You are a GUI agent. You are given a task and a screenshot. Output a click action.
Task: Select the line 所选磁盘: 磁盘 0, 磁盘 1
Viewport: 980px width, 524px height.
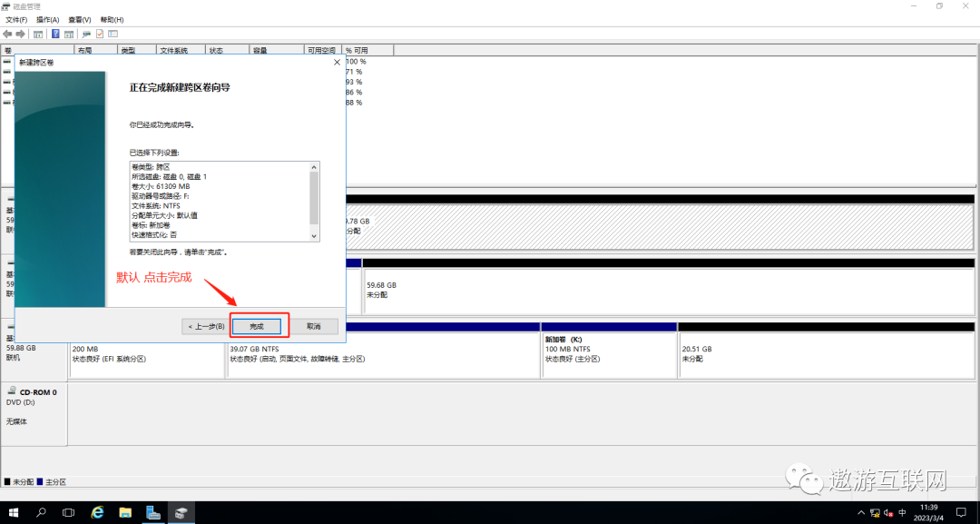169,177
